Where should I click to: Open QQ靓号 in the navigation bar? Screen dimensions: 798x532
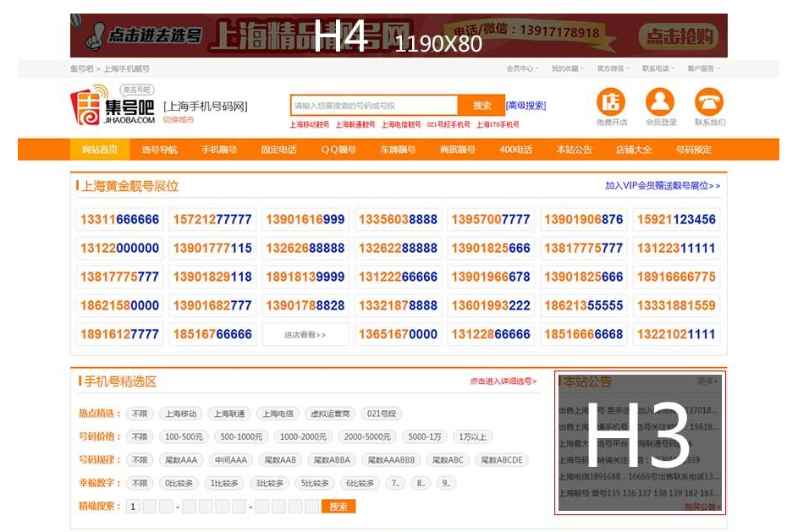pyautogui.click(x=338, y=150)
